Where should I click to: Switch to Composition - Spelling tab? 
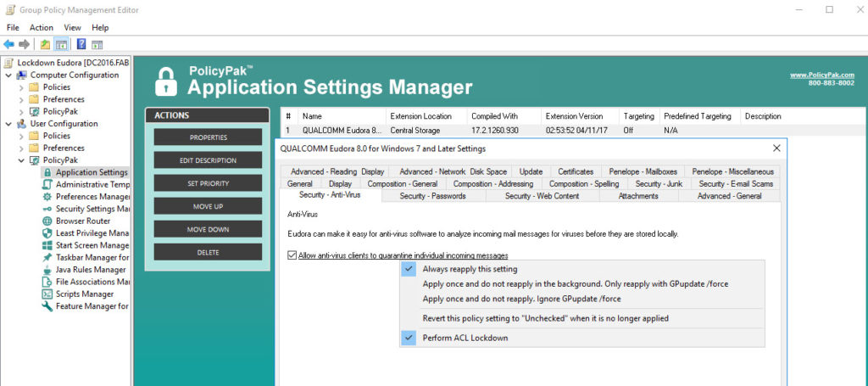pos(584,184)
